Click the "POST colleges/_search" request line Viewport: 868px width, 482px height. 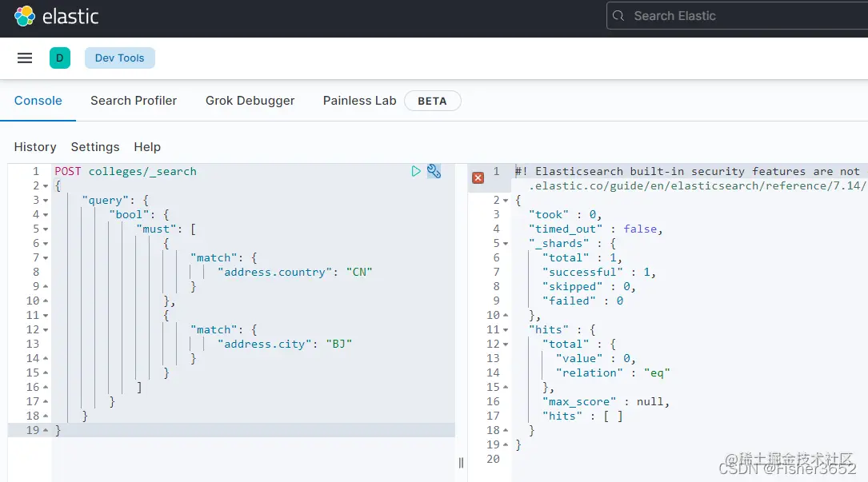pos(126,172)
